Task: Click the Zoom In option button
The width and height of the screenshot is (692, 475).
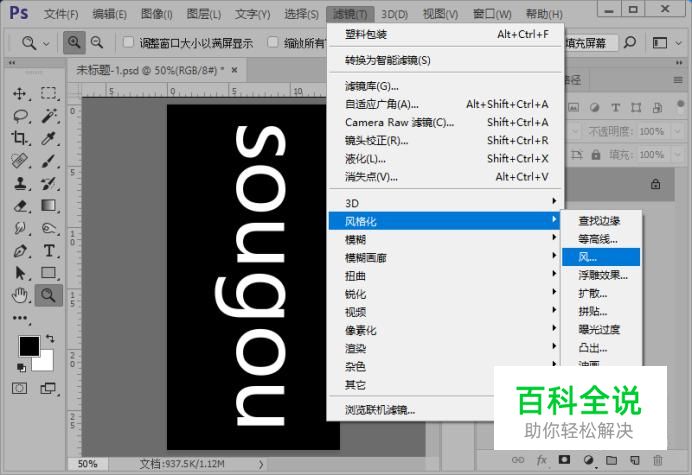Action: [74, 42]
